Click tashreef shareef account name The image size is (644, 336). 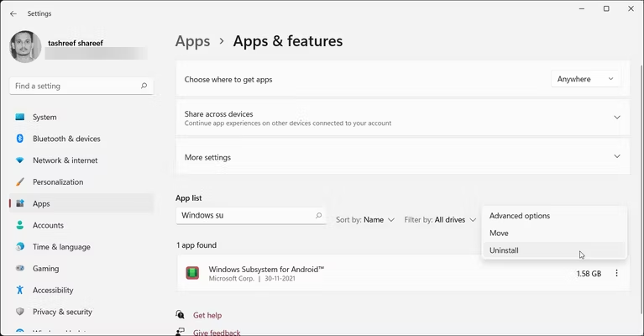(x=76, y=43)
